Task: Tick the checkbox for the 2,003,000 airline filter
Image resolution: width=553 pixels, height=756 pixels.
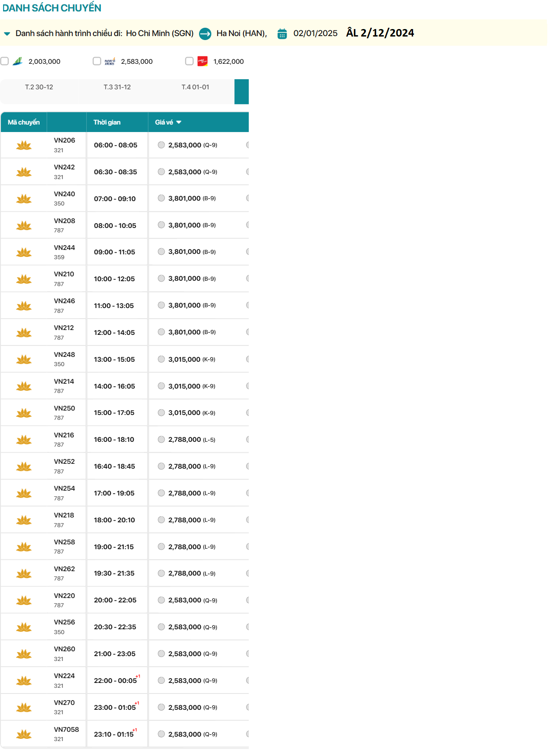Action: [x=5, y=61]
